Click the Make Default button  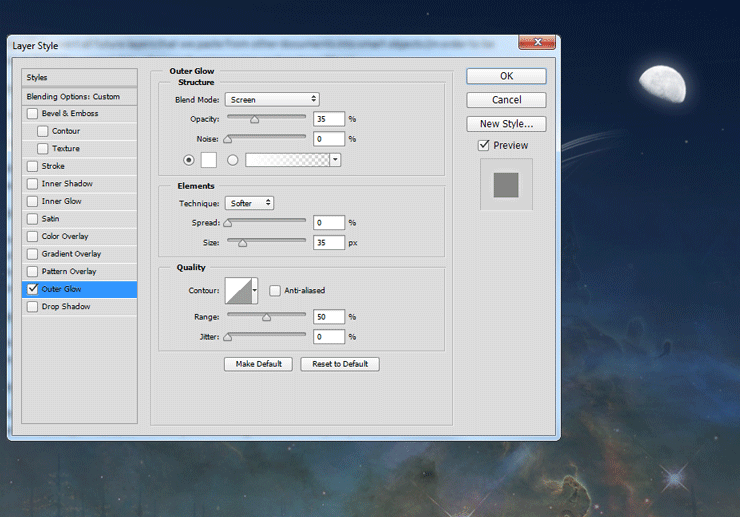tap(257, 364)
